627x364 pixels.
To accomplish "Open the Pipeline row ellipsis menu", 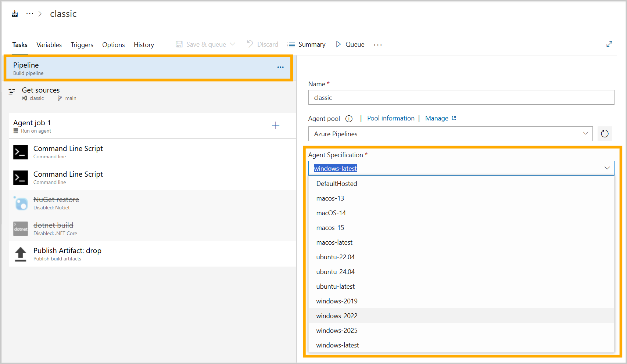I will (x=280, y=67).
